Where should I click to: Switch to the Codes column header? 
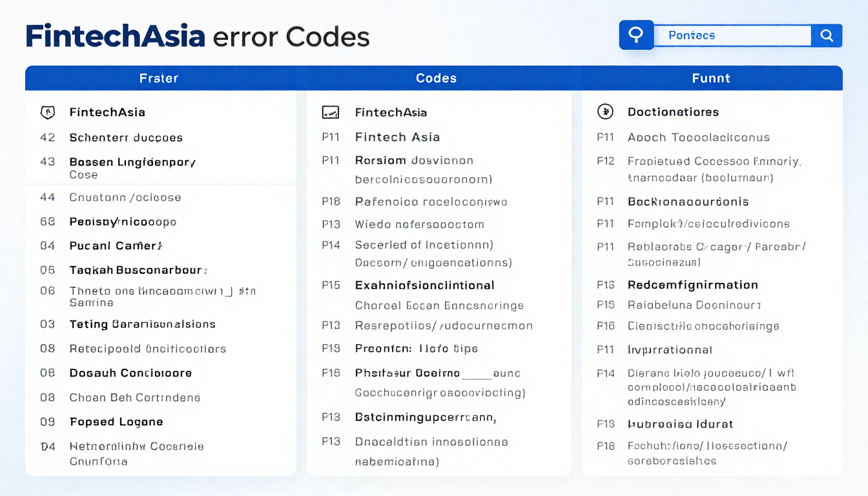coord(436,77)
